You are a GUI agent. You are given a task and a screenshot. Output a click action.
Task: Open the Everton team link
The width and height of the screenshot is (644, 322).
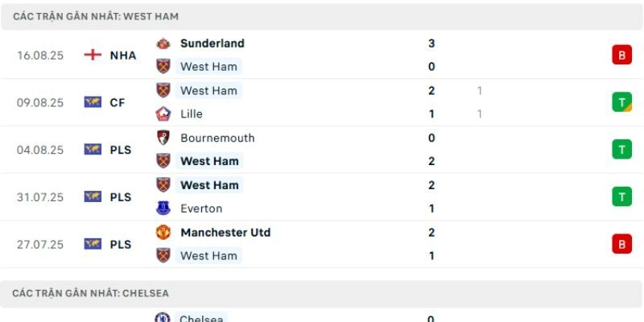pyautogui.click(x=202, y=208)
